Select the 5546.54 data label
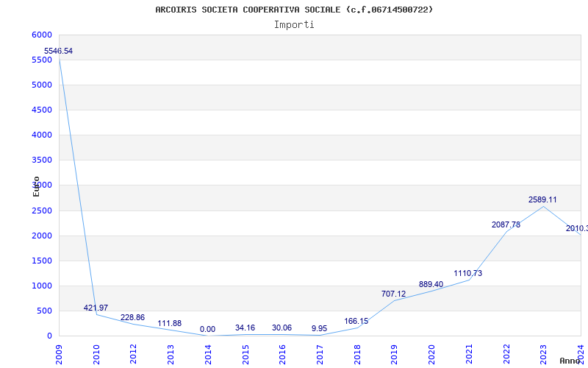The image size is (588, 368). click(58, 51)
